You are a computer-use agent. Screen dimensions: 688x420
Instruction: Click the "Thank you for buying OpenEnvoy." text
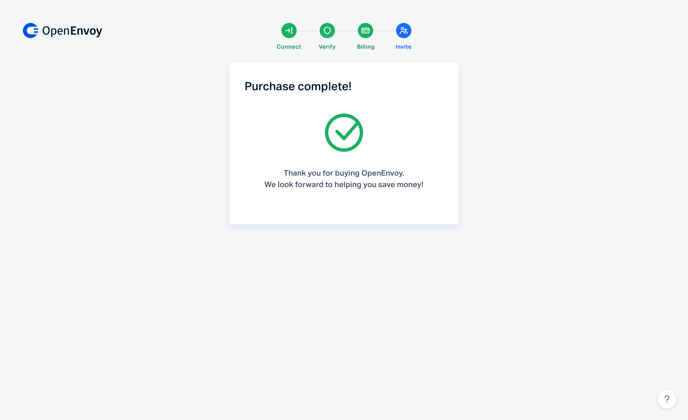pyautogui.click(x=344, y=173)
